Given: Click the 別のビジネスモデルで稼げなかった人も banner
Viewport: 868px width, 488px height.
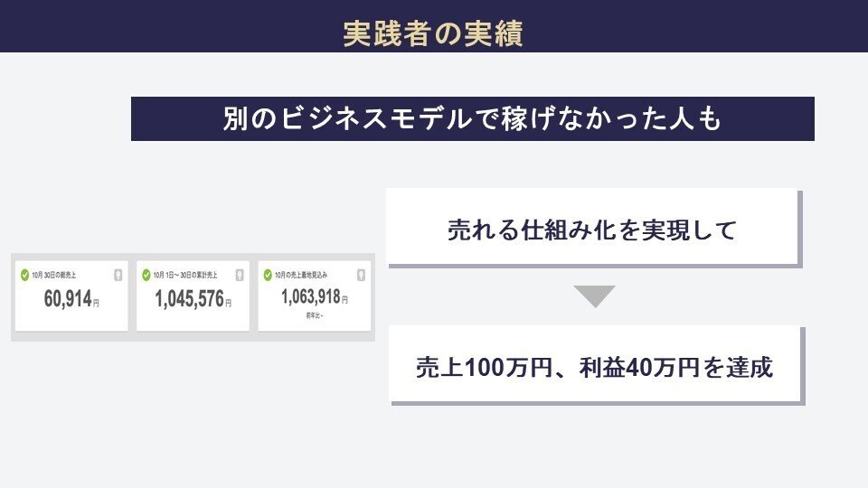Looking at the screenshot, I should (x=472, y=119).
